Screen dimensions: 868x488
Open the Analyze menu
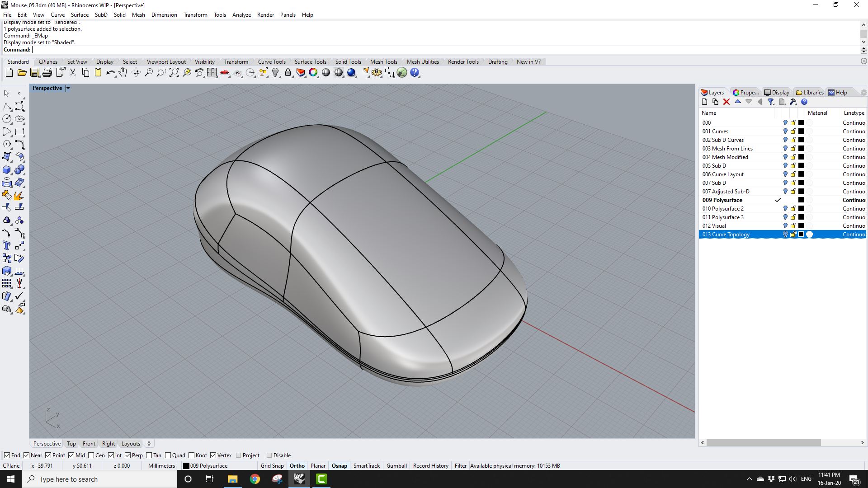pyautogui.click(x=241, y=15)
